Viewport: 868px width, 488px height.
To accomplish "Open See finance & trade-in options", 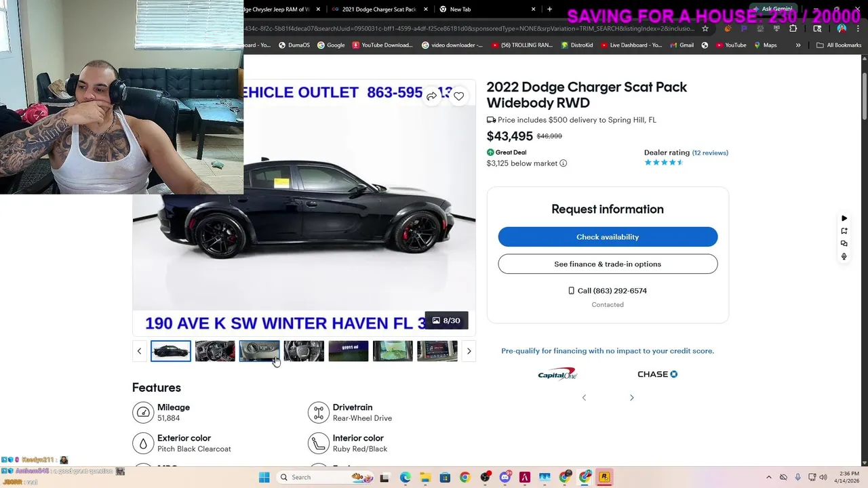I will click(x=608, y=264).
